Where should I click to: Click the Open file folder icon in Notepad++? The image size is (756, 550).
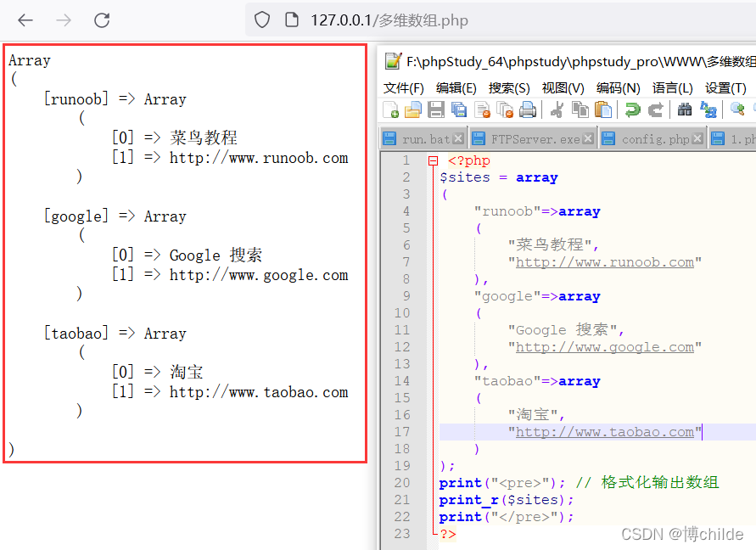(x=412, y=109)
